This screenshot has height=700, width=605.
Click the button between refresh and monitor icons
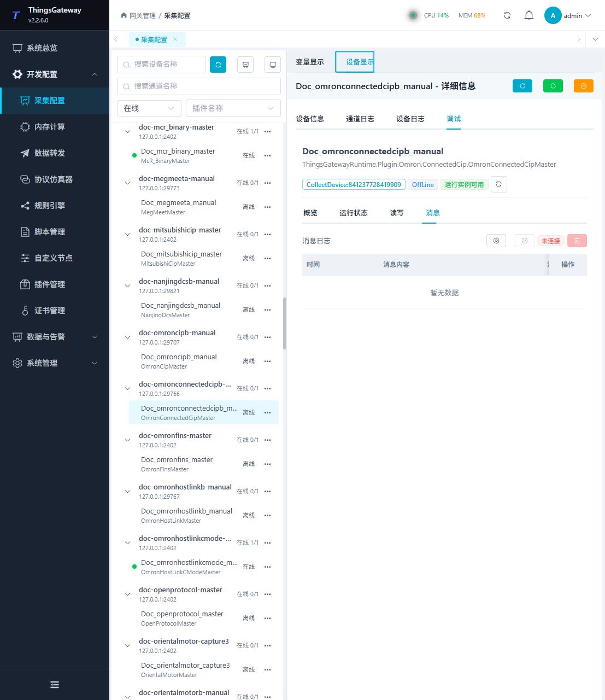245,65
